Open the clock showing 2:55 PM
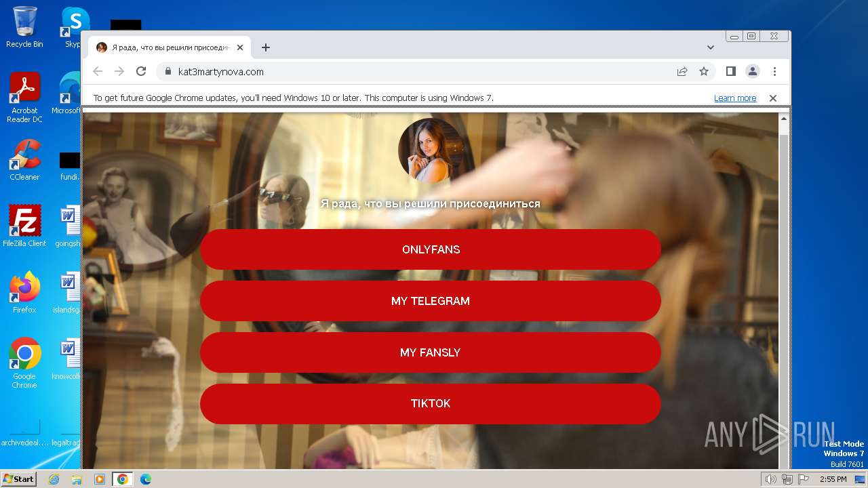 [x=833, y=479]
